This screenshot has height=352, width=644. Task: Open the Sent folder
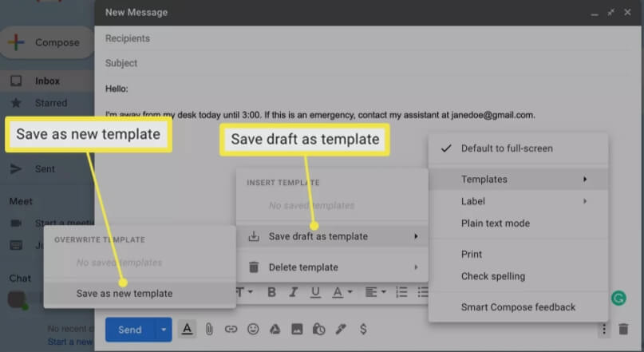pyautogui.click(x=47, y=168)
